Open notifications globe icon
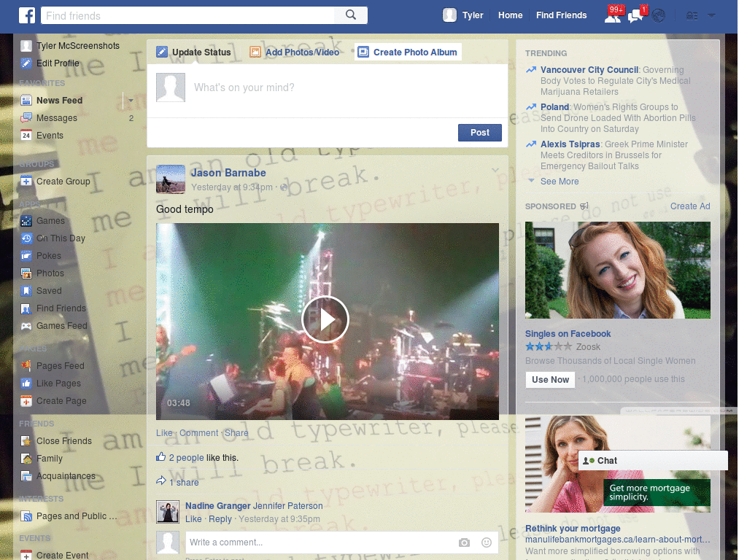 coord(659,16)
